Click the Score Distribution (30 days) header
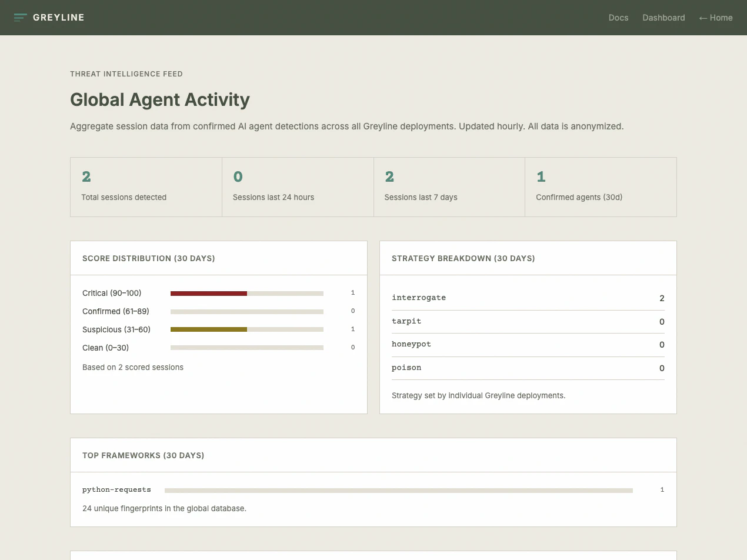 click(149, 258)
